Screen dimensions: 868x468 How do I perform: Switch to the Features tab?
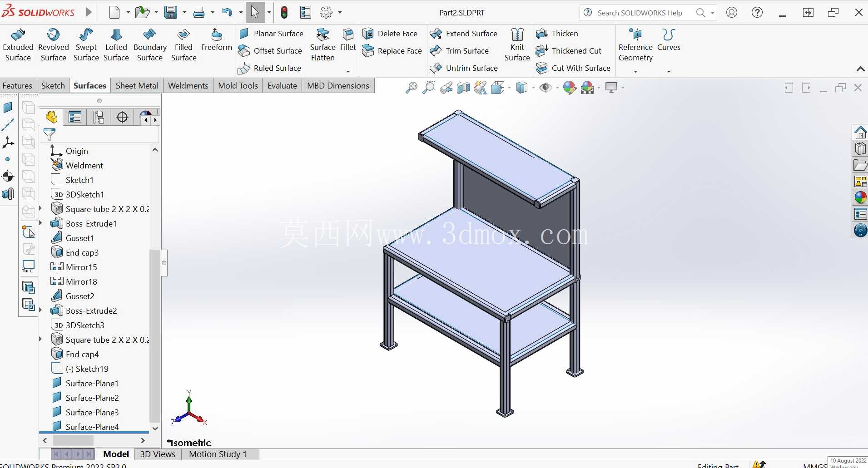(17, 86)
